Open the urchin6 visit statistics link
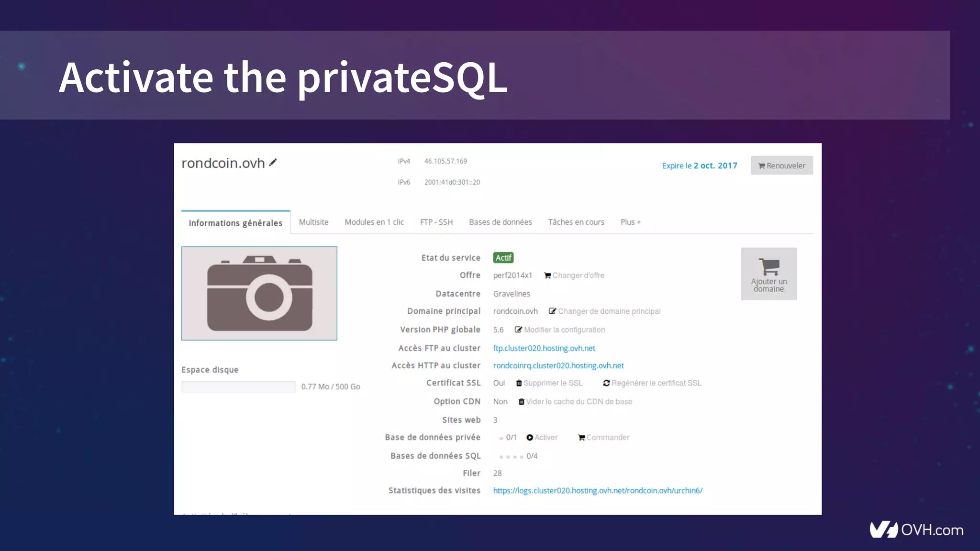The width and height of the screenshot is (980, 551). click(598, 491)
